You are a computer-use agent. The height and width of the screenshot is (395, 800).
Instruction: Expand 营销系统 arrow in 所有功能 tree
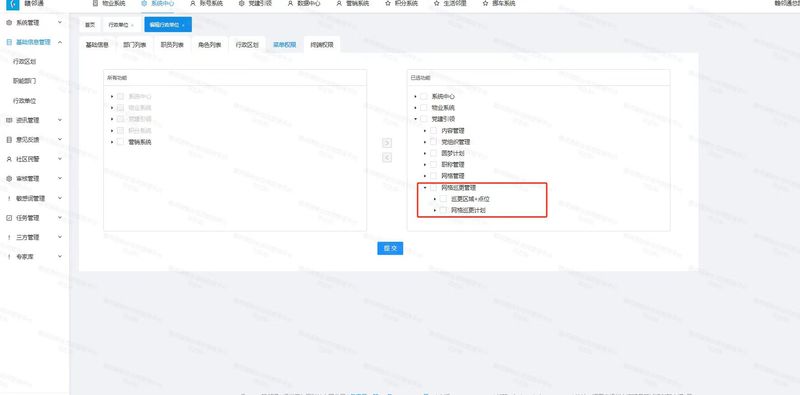click(x=112, y=142)
